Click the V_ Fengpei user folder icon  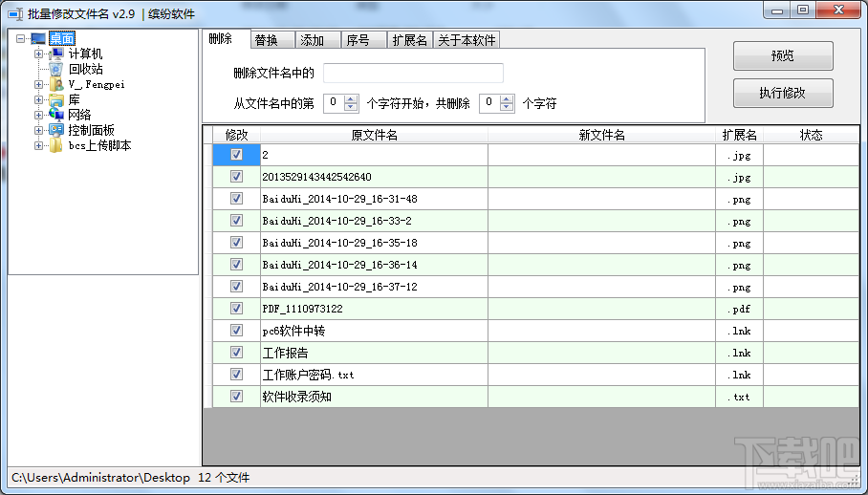[x=55, y=84]
